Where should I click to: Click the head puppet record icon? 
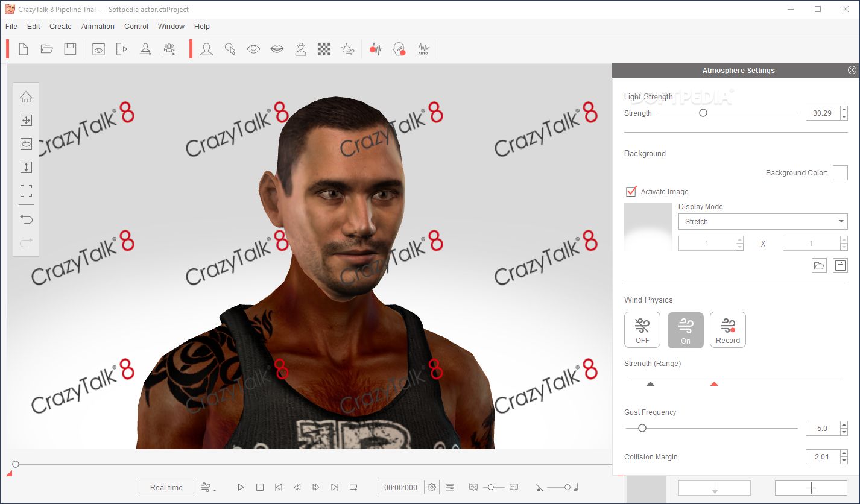399,49
